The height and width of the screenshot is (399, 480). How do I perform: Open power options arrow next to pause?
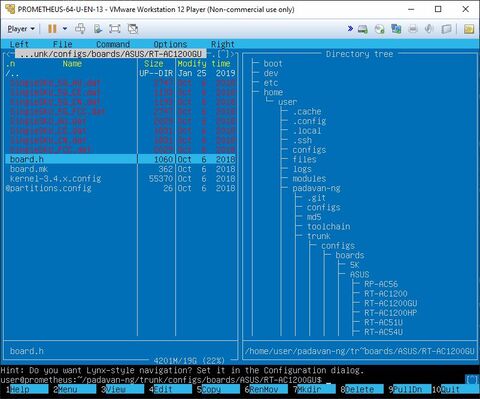click(x=65, y=29)
